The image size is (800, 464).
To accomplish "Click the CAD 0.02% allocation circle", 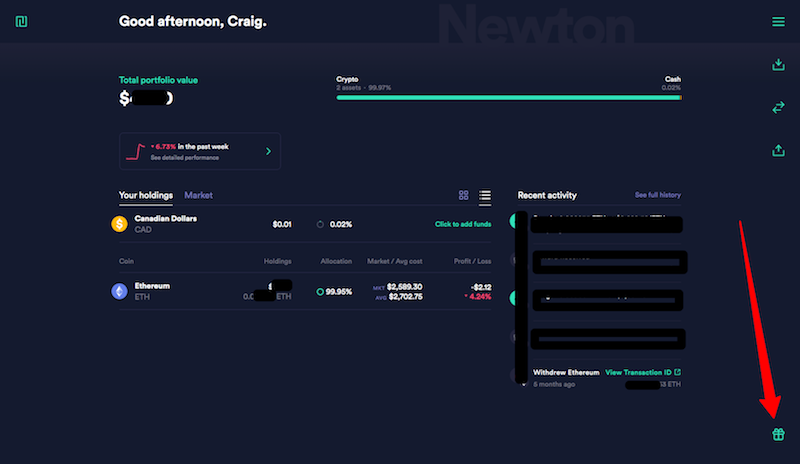I will click(320, 224).
